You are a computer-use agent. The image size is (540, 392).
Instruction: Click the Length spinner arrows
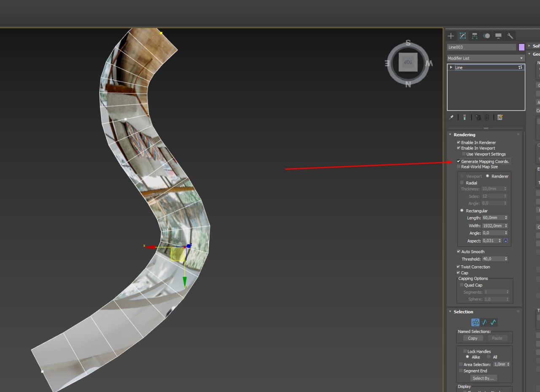point(506,218)
